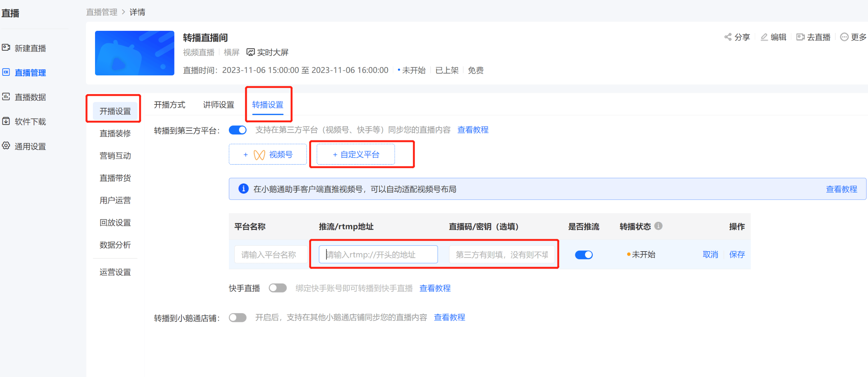The image size is (868, 377).
Task: Open 查看教程 link in the blue banner
Action: 842,189
